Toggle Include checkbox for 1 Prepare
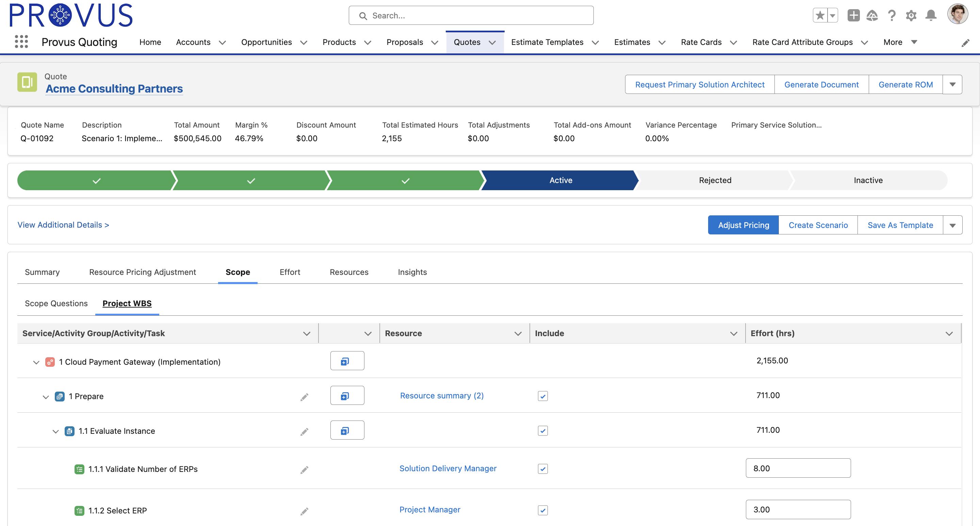The height and width of the screenshot is (526, 980). click(542, 396)
